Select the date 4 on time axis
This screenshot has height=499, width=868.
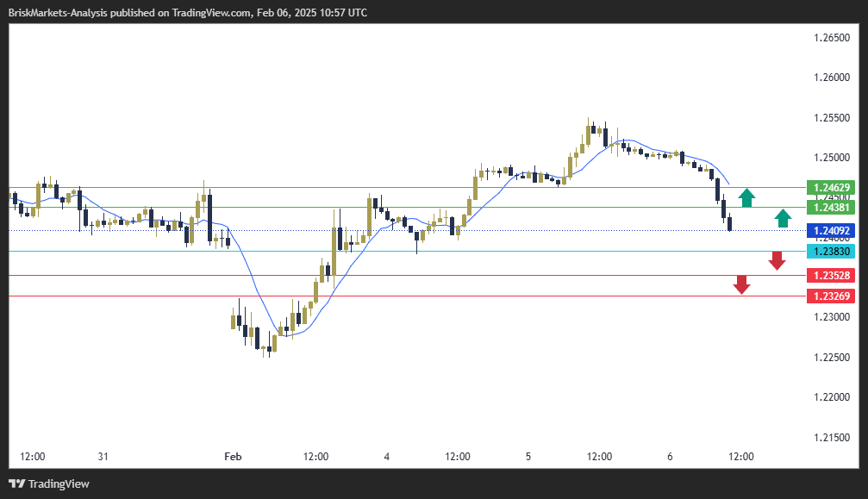click(387, 456)
